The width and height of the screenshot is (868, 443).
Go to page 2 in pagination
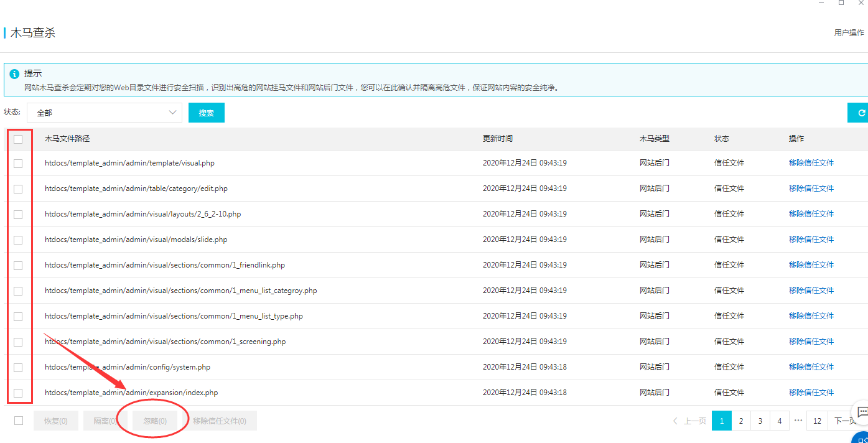click(x=741, y=421)
